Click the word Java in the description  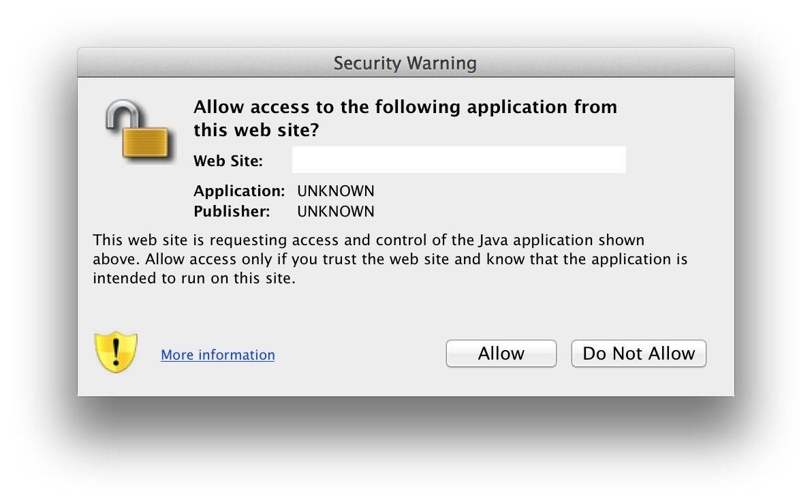pyautogui.click(x=494, y=240)
